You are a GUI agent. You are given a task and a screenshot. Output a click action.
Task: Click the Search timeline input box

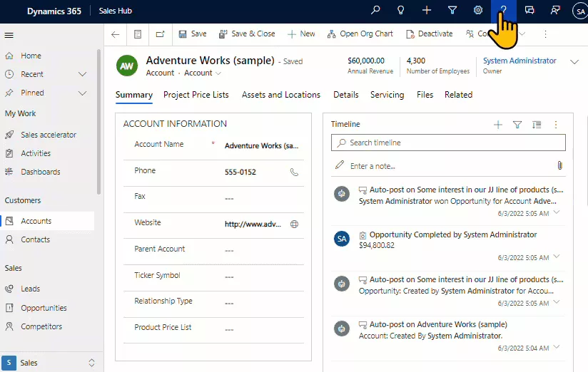[x=448, y=143]
